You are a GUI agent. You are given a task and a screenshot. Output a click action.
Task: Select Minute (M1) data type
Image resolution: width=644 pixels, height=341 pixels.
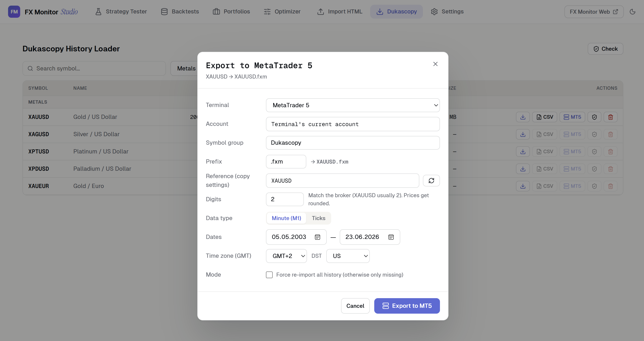[286, 218]
